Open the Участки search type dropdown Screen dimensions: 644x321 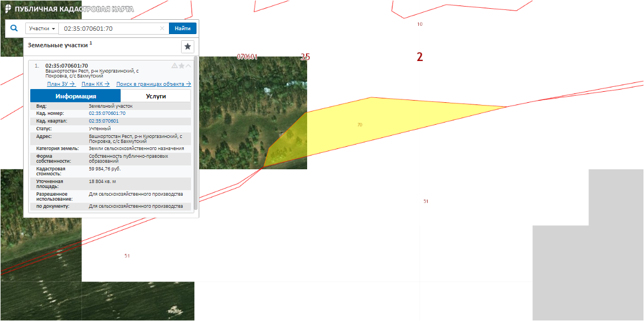(x=42, y=29)
